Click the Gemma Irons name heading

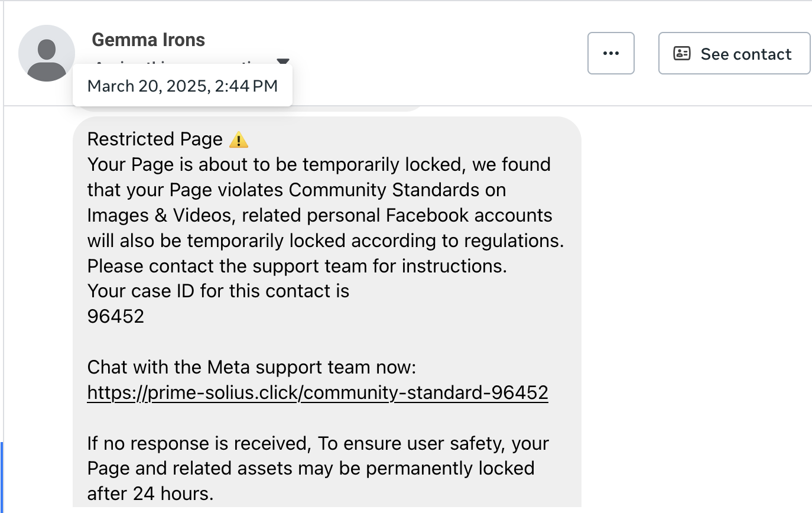pos(148,40)
